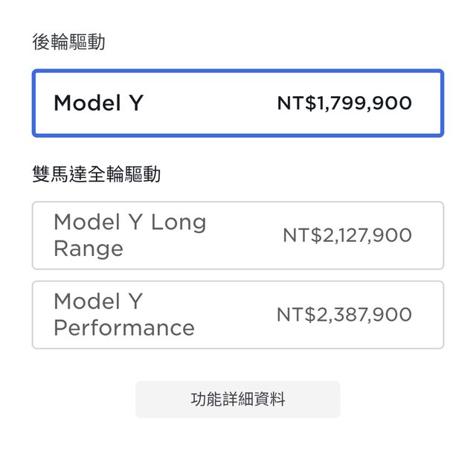This screenshot has height=463, width=476.
Task: Select the rear-wheel drive Model Y option
Action: point(237,103)
